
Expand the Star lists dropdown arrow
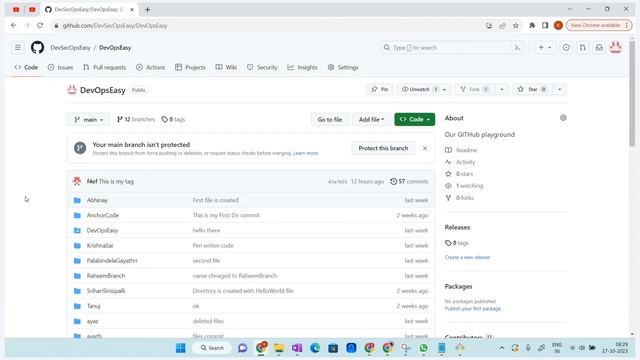[560, 89]
